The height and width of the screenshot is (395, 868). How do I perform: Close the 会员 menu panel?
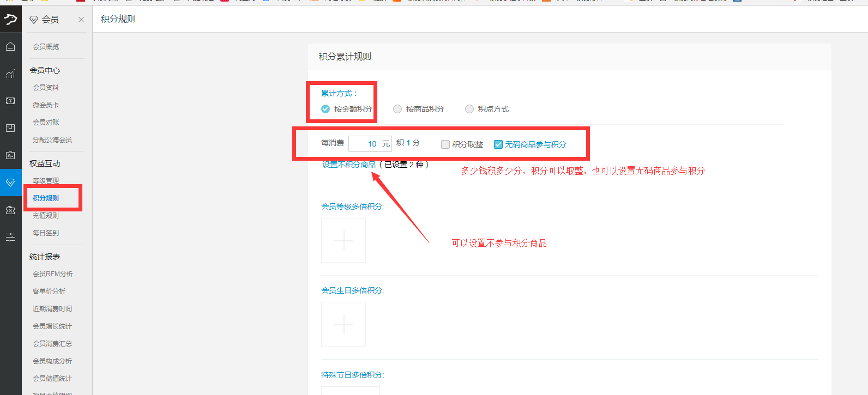coord(81,20)
